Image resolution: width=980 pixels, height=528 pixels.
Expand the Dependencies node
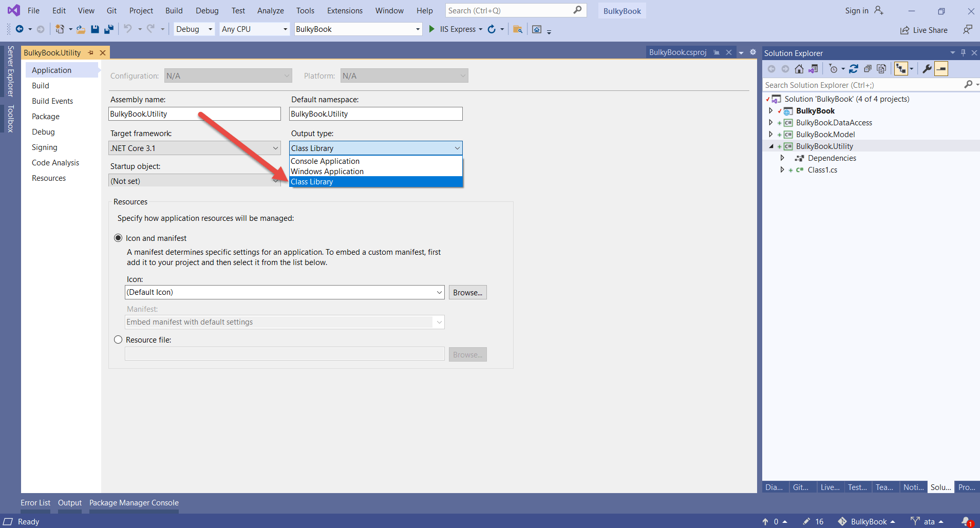782,158
